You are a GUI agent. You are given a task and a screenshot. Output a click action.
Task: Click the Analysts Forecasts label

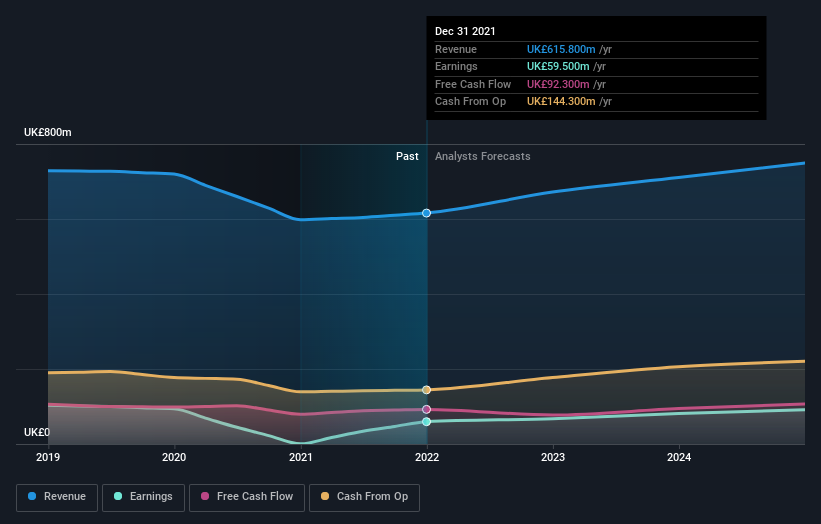coord(483,157)
